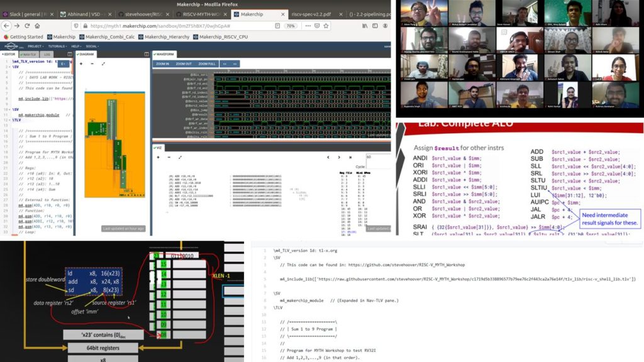Click the 70% page zoom indicator
The width and height of the screenshot is (644, 362).
pyautogui.click(x=291, y=26)
